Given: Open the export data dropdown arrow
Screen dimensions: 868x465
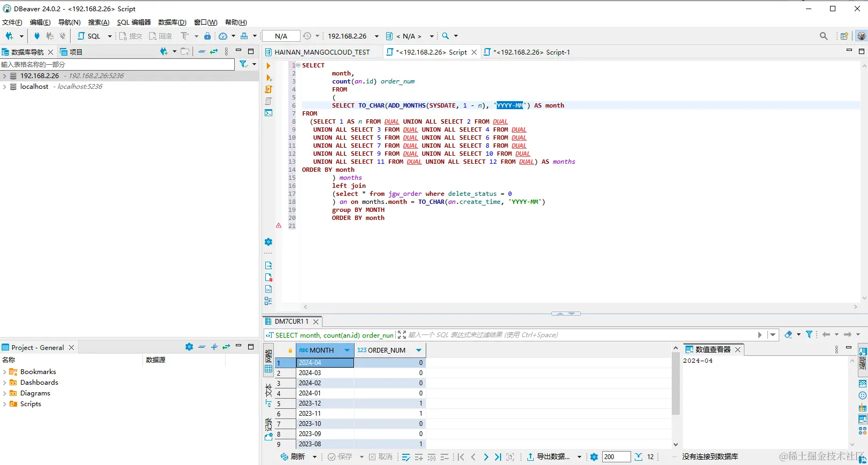Looking at the screenshot, I should click(x=579, y=456).
